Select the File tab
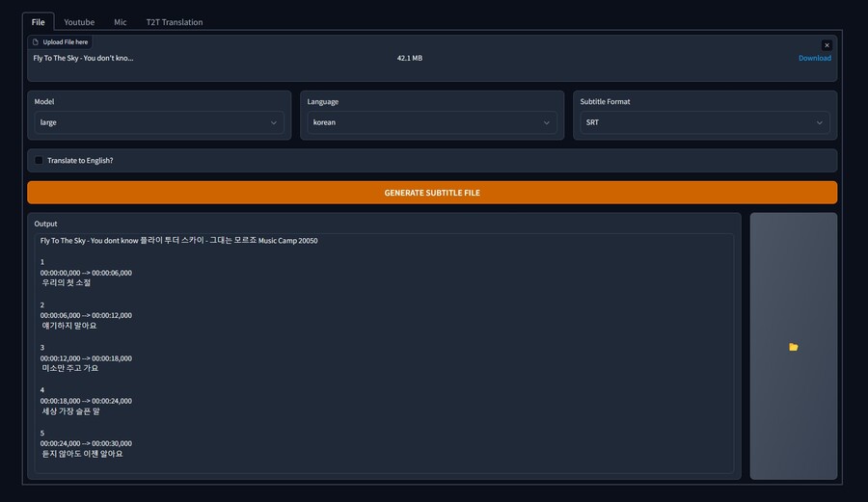 [38, 22]
